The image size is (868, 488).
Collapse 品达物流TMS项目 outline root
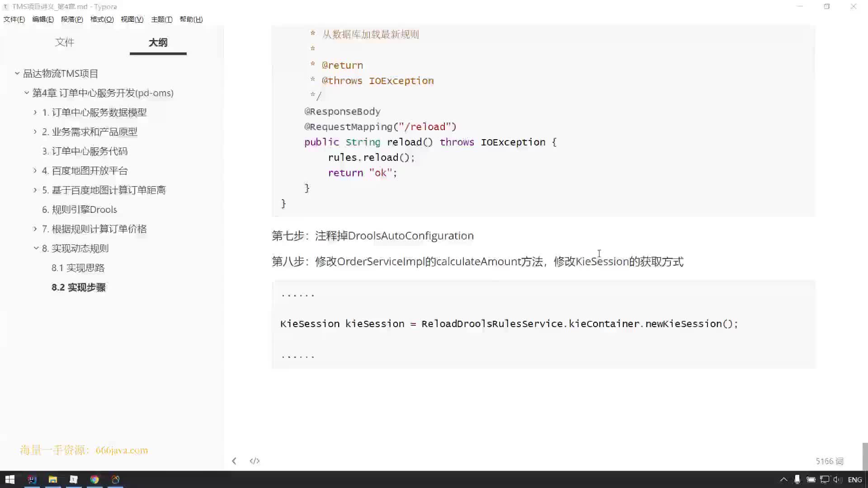tap(17, 73)
